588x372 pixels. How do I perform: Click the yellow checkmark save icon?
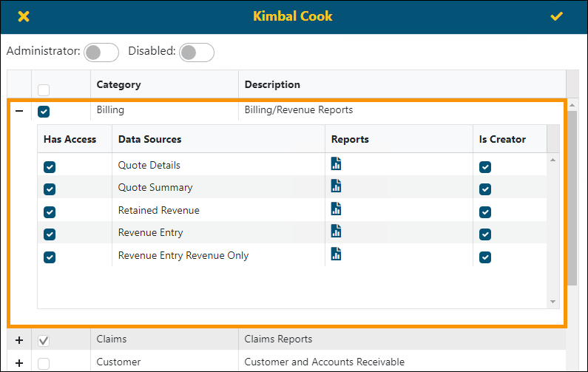coord(556,16)
